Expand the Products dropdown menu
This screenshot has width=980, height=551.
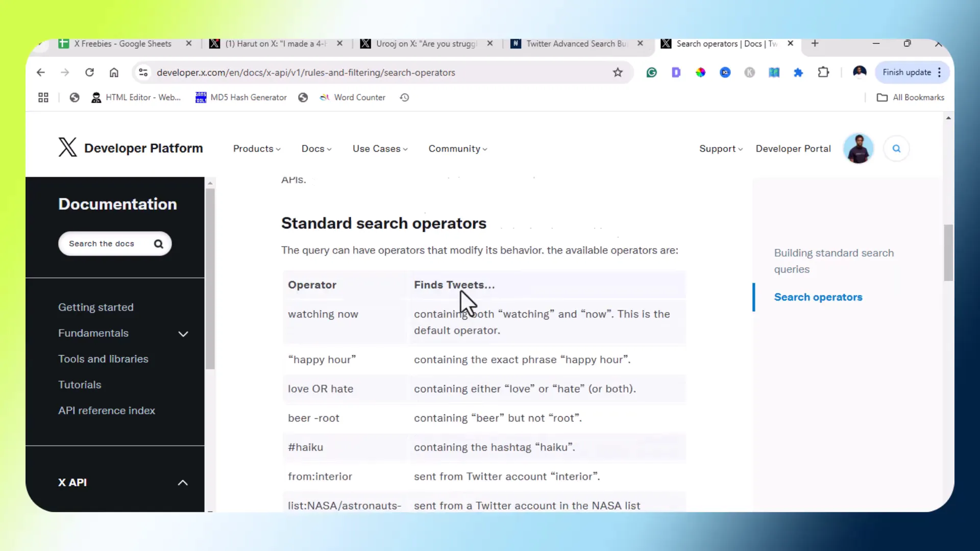pyautogui.click(x=257, y=148)
